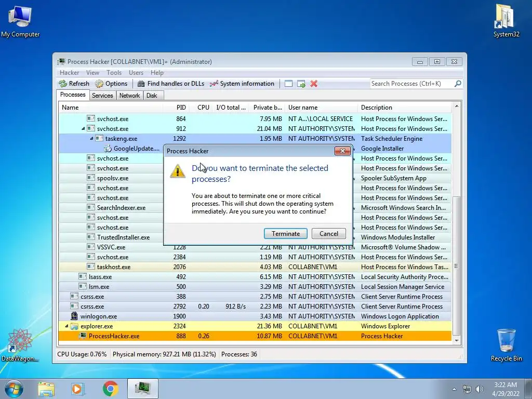The image size is (532, 399).
Task: Close the Process Hacker dialog
Action: 342,151
